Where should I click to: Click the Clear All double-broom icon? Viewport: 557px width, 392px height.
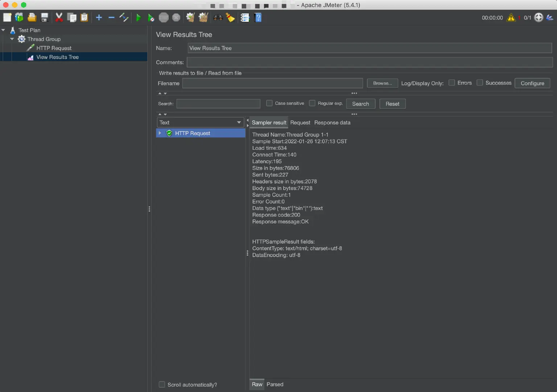pos(203,17)
